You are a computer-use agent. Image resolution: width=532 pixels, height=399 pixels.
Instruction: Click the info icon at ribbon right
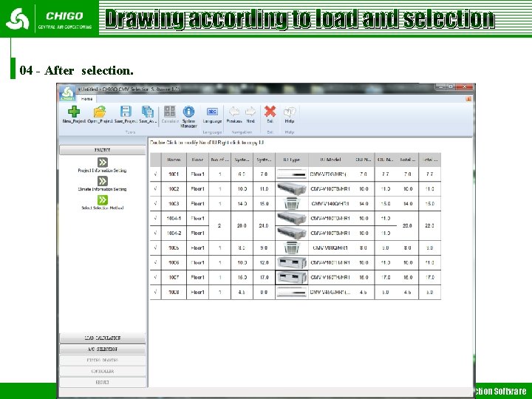point(468,99)
